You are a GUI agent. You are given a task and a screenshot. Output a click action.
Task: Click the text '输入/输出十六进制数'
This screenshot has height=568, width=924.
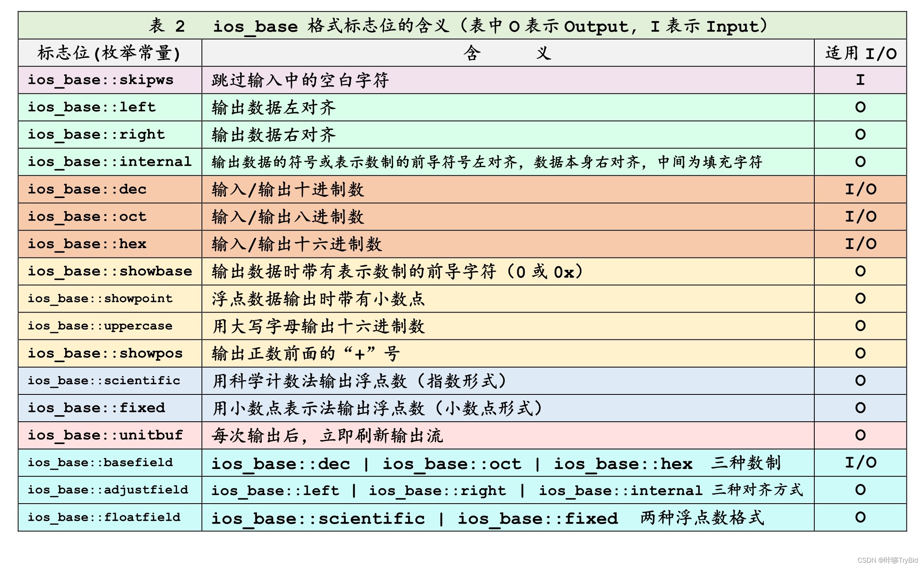(x=297, y=244)
